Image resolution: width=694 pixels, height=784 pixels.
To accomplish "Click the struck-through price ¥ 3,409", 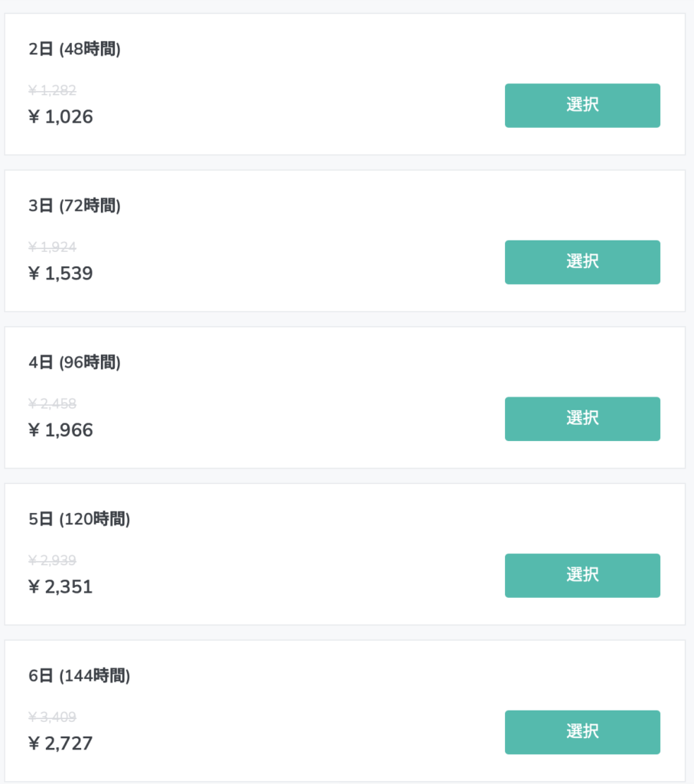I will [x=53, y=717].
